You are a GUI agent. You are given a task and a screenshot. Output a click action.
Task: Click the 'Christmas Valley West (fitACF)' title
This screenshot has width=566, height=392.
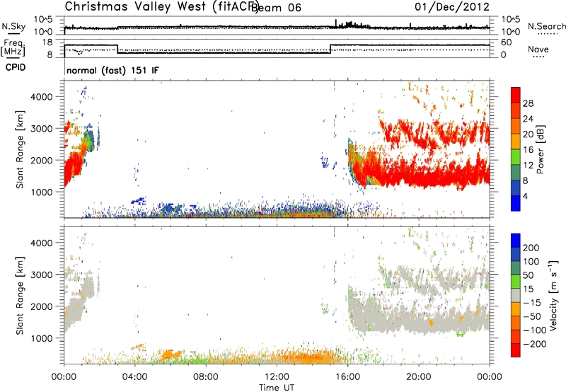click(162, 6)
